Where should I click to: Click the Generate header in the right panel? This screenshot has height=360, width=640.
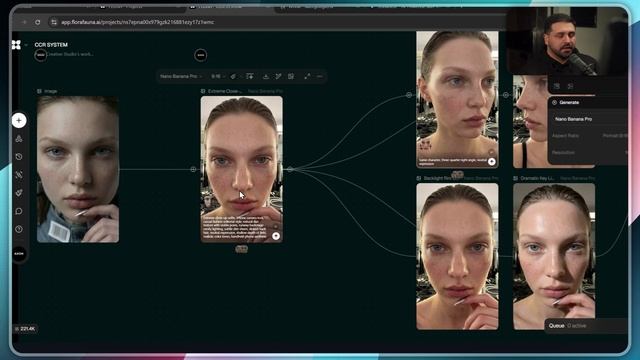pos(569,102)
